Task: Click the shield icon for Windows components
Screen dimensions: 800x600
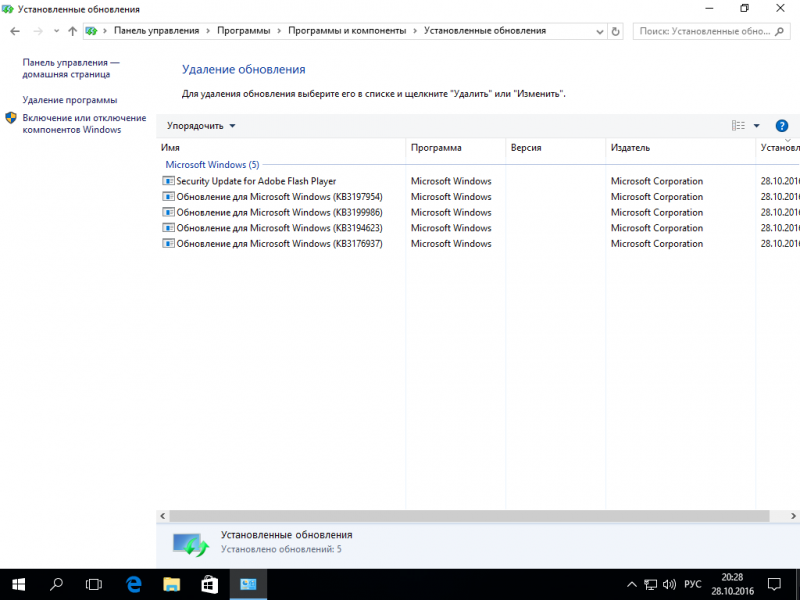Action: (x=11, y=118)
